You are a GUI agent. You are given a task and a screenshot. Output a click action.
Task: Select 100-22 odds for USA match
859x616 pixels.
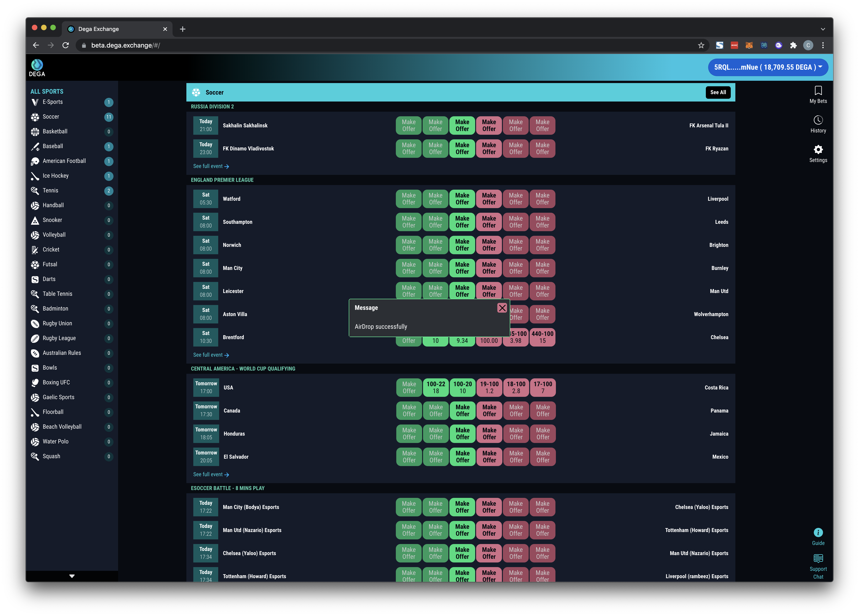435,387
